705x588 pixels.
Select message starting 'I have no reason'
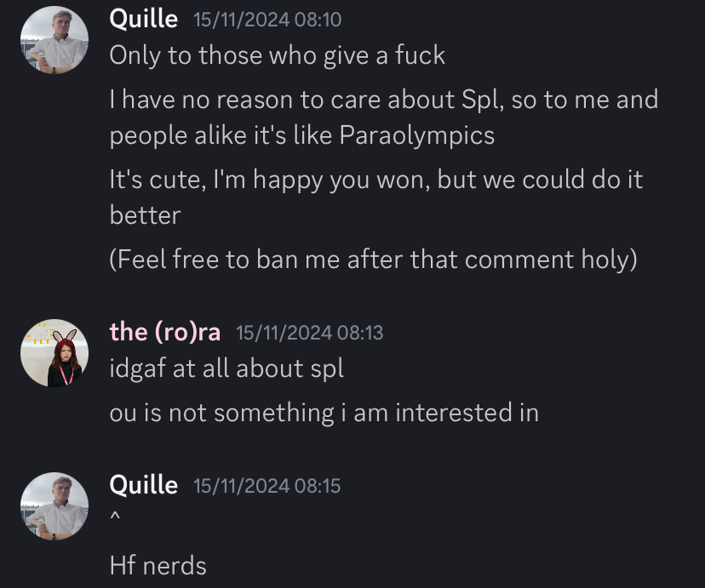click(384, 117)
